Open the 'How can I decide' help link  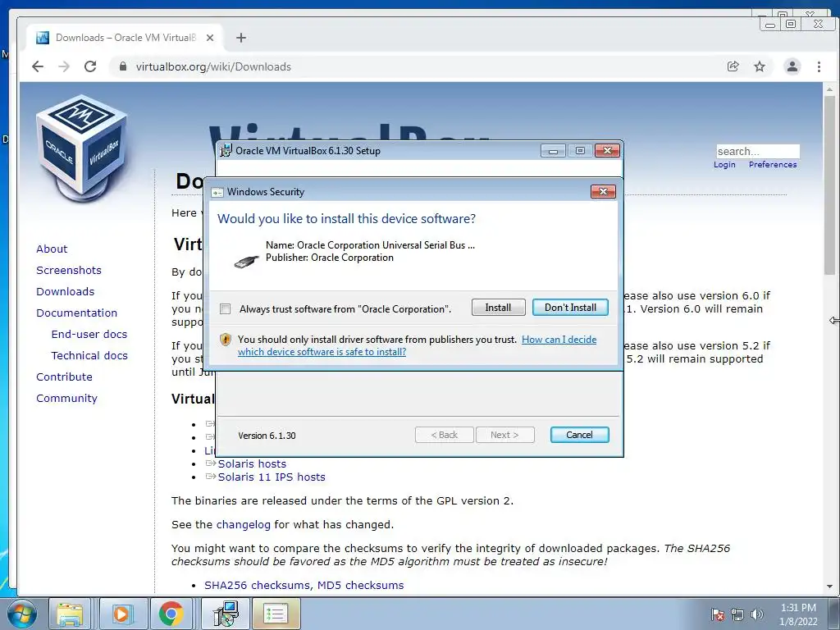pos(559,339)
